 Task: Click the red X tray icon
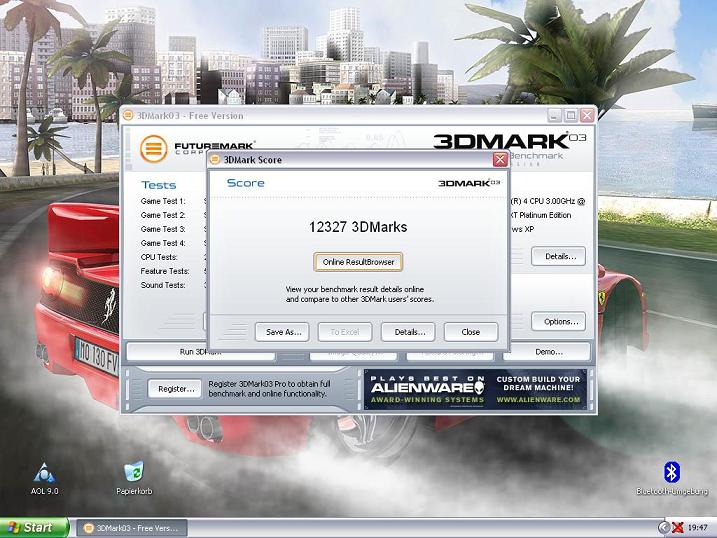click(678, 528)
